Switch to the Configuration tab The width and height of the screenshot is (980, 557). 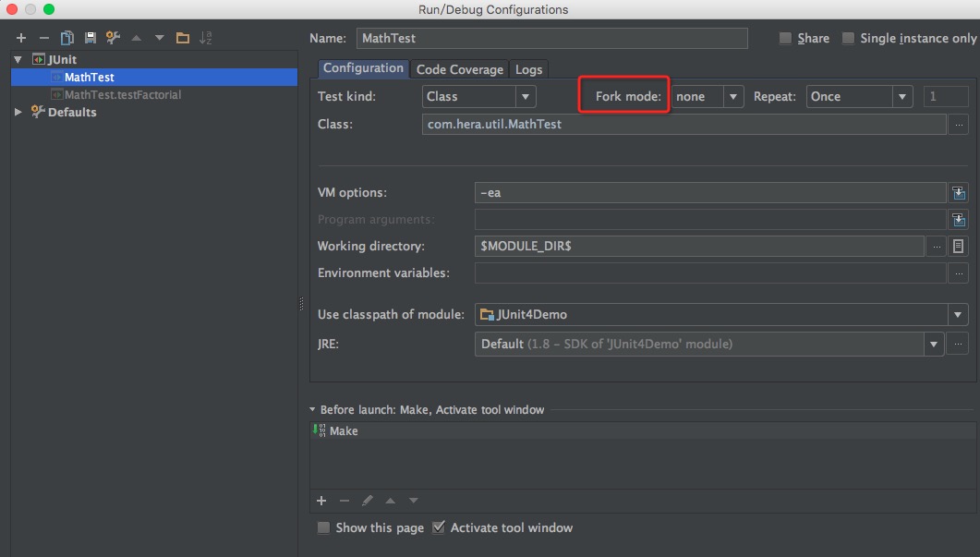tap(363, 68)
